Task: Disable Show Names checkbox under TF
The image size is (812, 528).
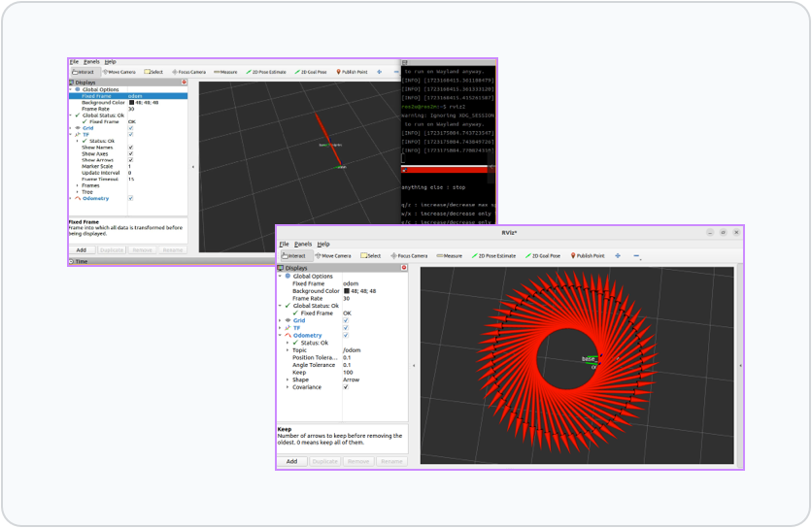Action: click(131, 148)
